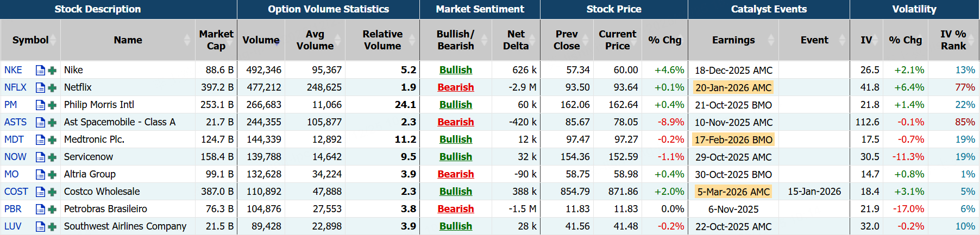Click the Volume column header
This screenshot has height=235, width=980.
[x=261, y=40]
